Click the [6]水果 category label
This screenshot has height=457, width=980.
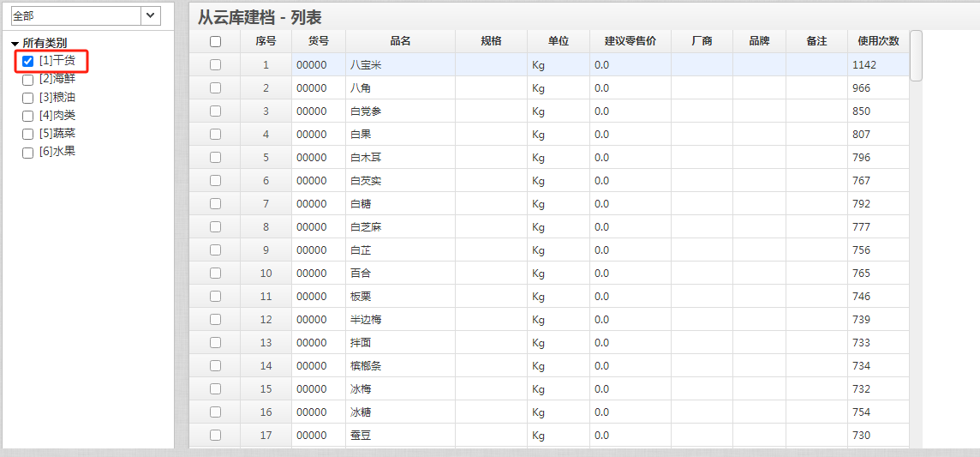click(x=57, y=151)
